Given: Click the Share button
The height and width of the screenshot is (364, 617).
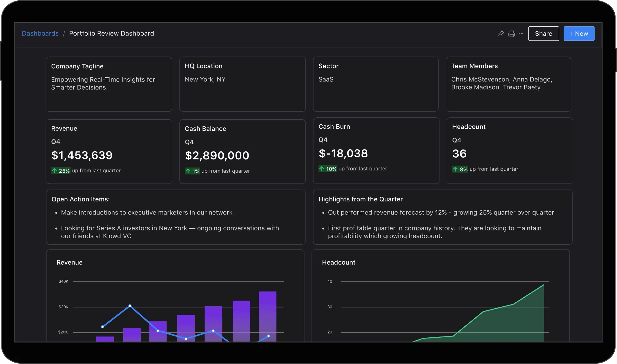Looking at the screenshot, I should coord(543,34).
